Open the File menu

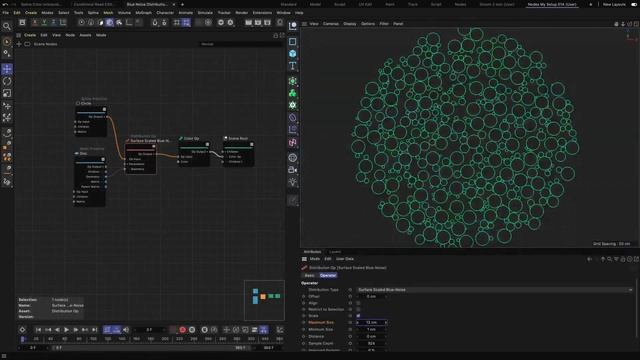[x=5, y=13]
